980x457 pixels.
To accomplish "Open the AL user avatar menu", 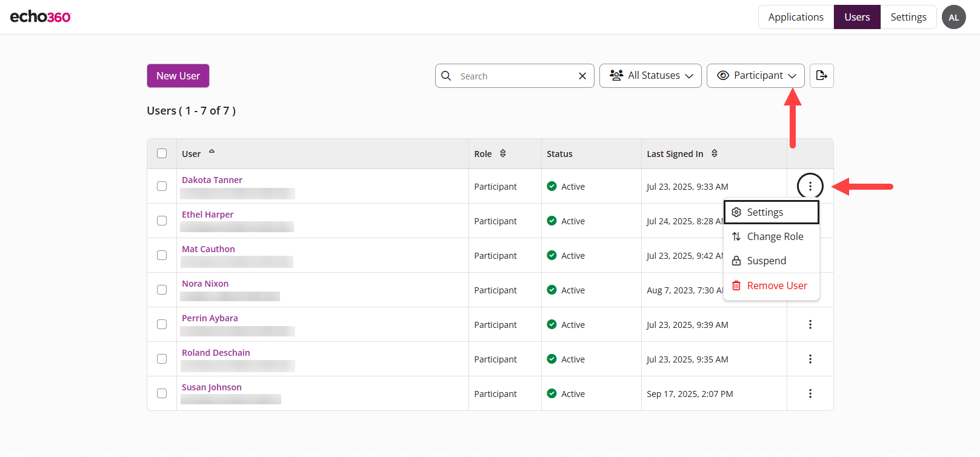I will [x=953, y=17].
